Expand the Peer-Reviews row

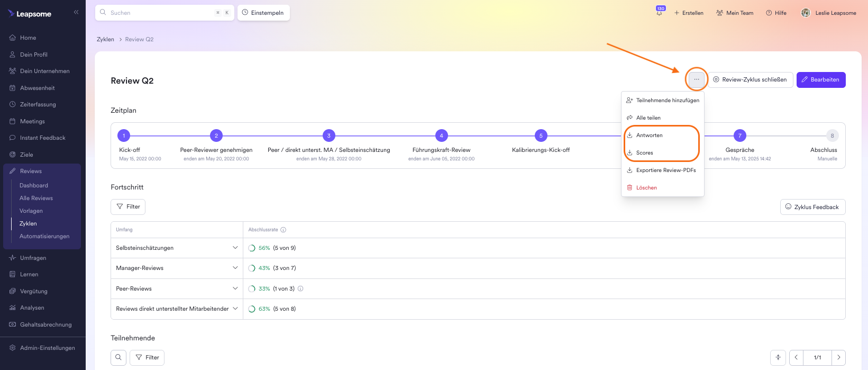click(235, 288)
